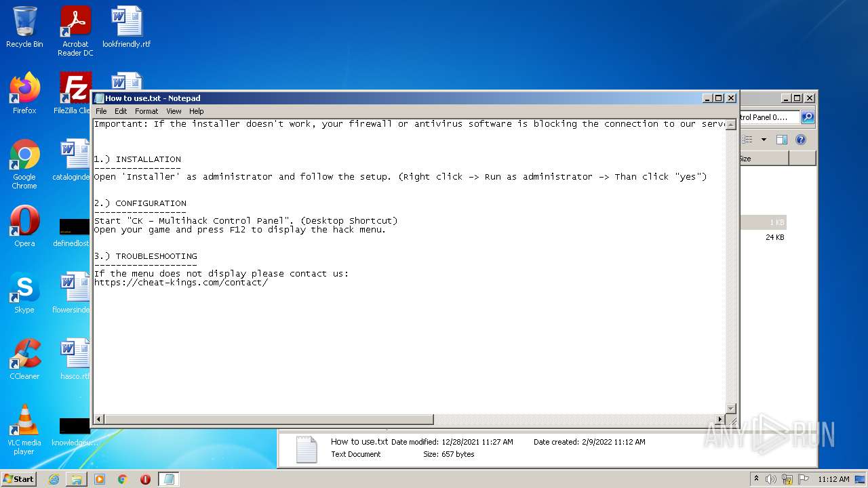Switch to Notepad taskbar button

click(169, 479)
